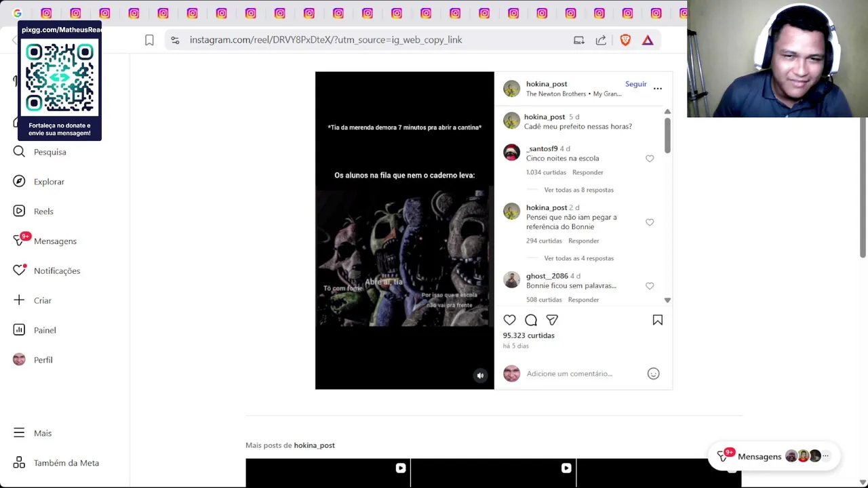
Task: Click _santosf9 comment avatar
Action: 511,152
